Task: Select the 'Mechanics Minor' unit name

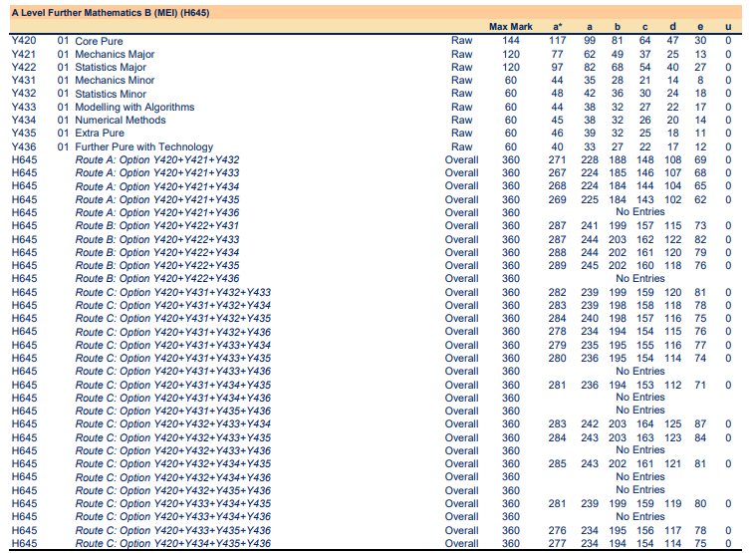Action: coord(115,80)
